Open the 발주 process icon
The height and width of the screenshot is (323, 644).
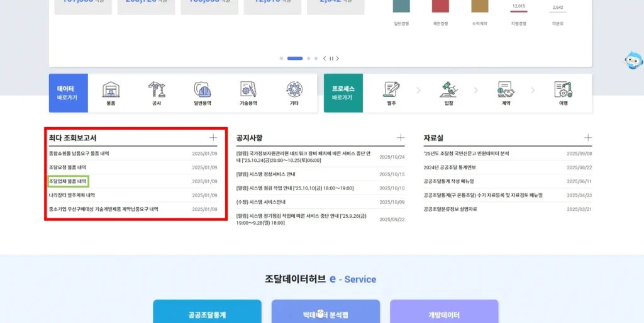392,91
